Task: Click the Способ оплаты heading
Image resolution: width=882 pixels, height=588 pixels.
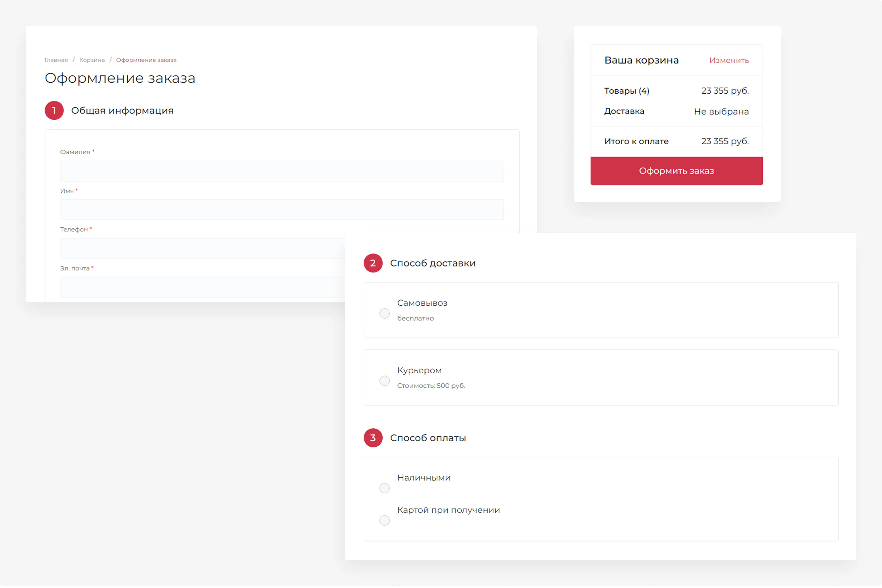Action: pos(428,438)
